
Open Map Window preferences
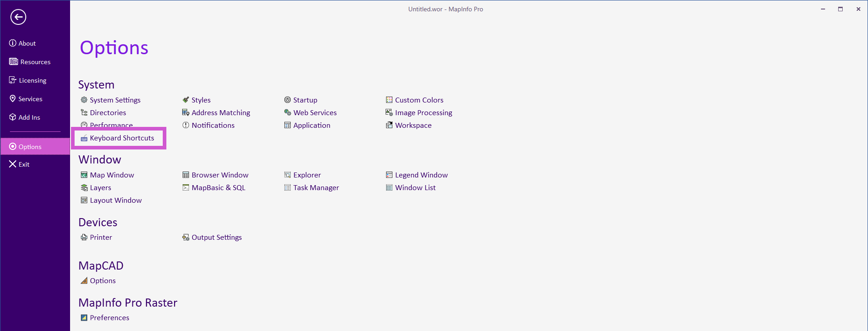pos(112,175)
